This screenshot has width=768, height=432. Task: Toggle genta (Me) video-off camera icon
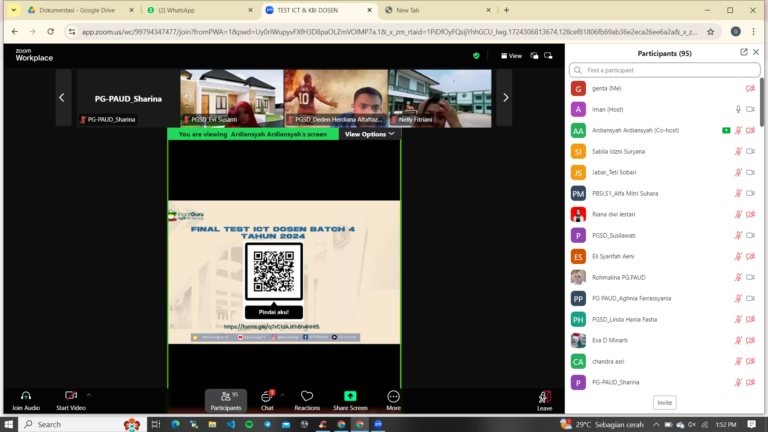pyautogui.click(x=750, y=89)
